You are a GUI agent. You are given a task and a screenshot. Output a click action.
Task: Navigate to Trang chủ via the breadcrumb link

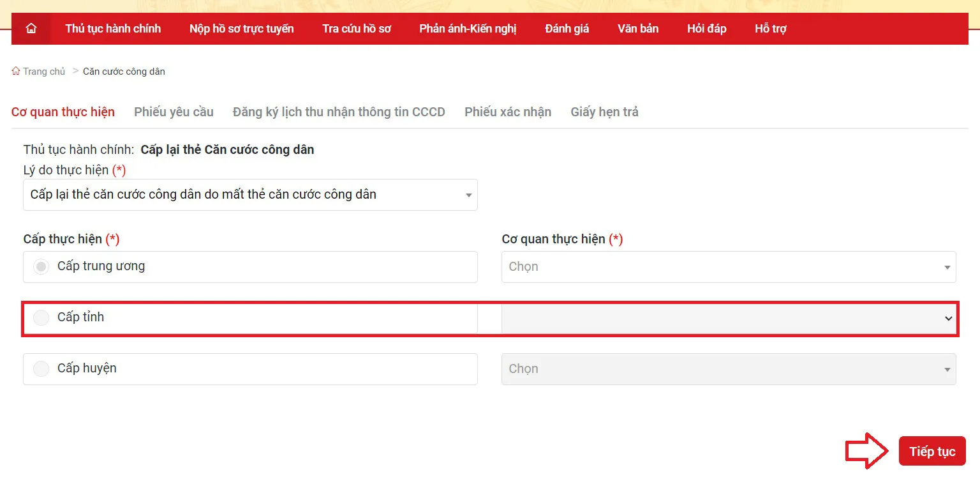coord(43,71)
